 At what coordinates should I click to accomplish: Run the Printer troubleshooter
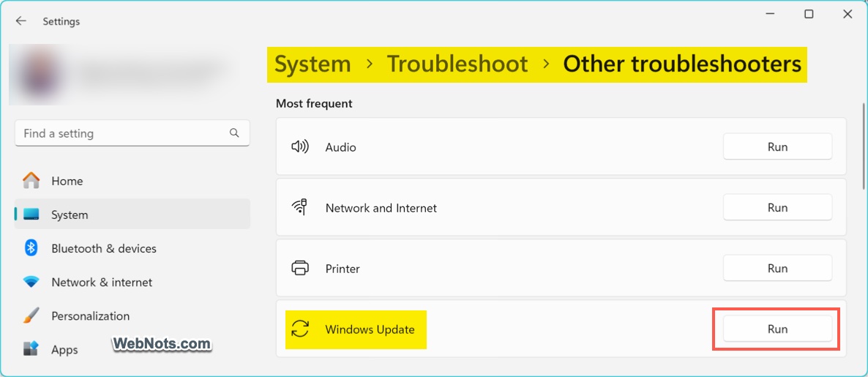[x=777, y=268]
